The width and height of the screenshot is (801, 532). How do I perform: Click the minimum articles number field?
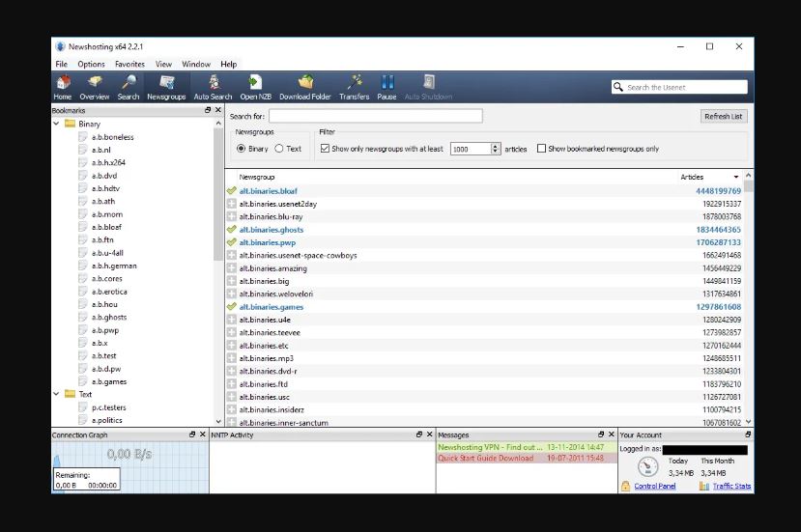pyautogui.click(x=471, y=149)
